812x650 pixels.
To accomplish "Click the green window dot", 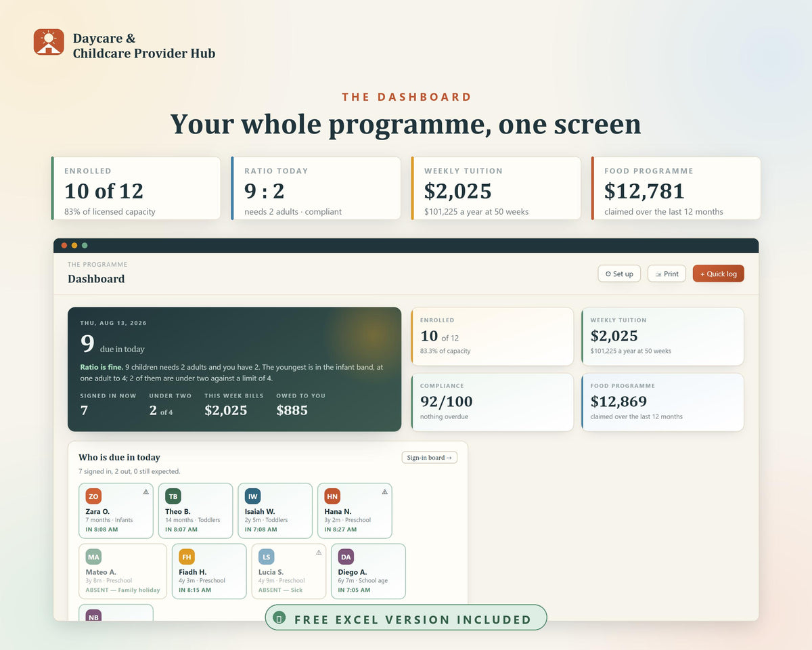I will [x=85, y=245].
